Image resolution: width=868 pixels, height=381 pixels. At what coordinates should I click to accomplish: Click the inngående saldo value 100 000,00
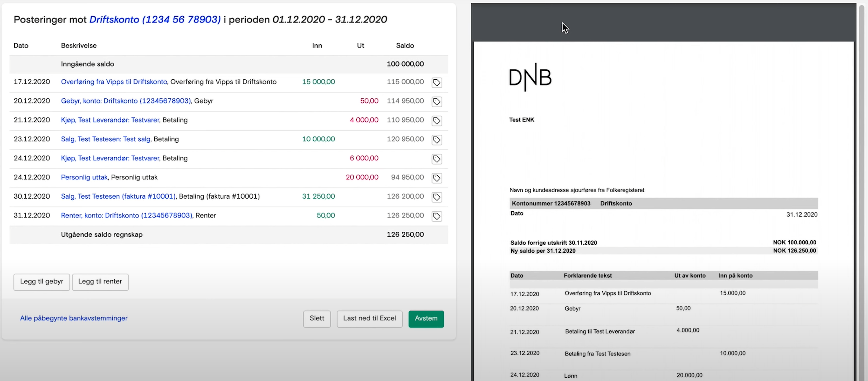(x=405, y=64)
